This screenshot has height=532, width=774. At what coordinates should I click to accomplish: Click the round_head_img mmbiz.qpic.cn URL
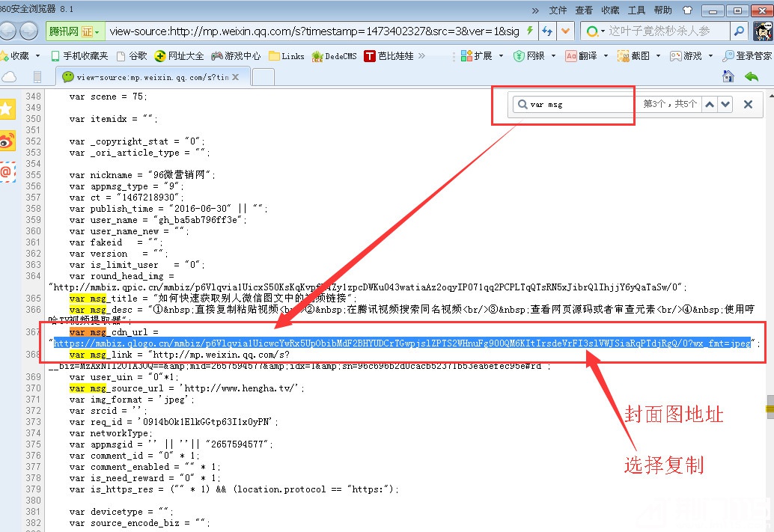pyautogui.click(x=368, y=287)
